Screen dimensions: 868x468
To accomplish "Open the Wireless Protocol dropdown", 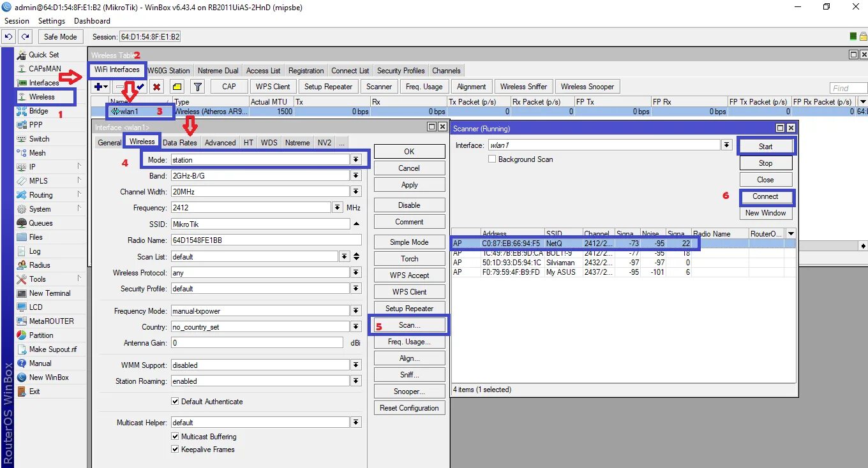I will [355, 273].
